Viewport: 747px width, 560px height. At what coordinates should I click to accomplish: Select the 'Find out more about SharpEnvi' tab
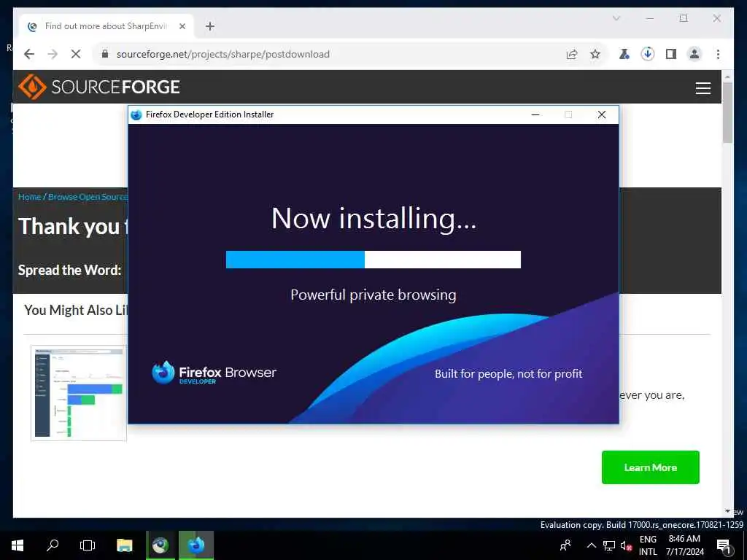(x=106, y=26)
